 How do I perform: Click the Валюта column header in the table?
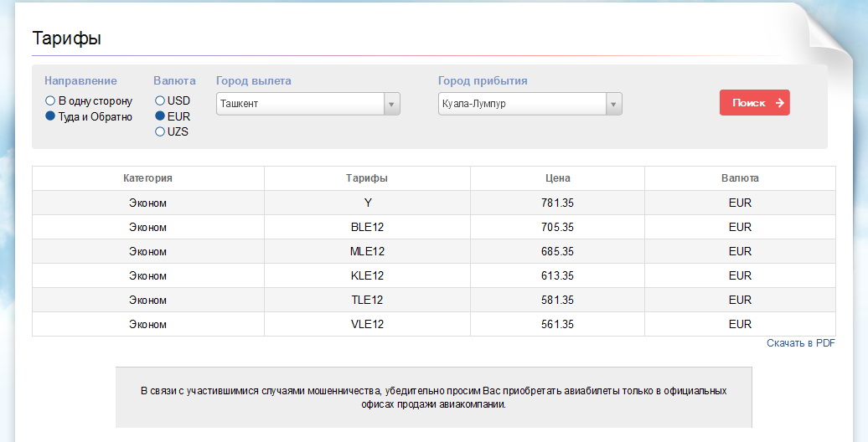pos(740,178)
